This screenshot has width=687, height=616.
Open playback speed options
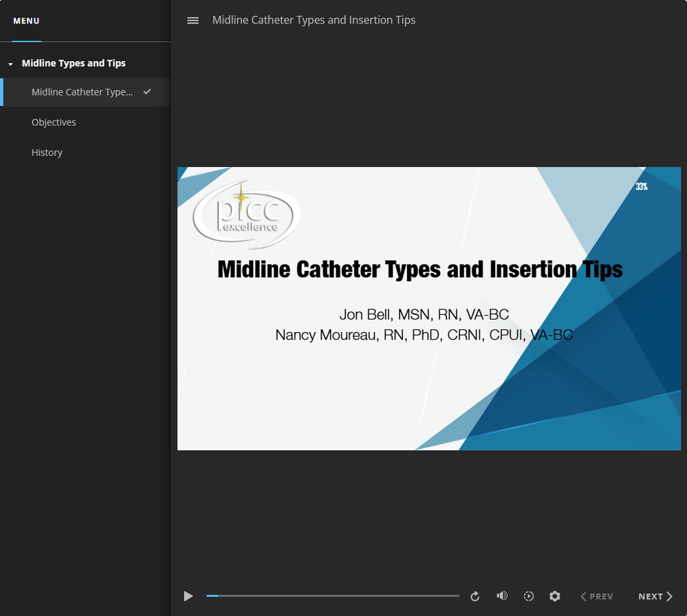(529, 596)
